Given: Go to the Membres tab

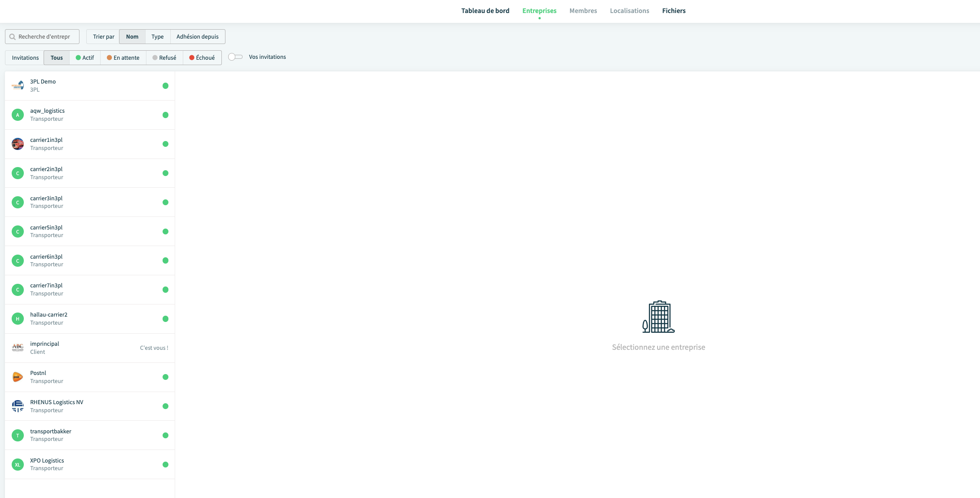Looking at the screenshot, I should click(x=583, y=11).
